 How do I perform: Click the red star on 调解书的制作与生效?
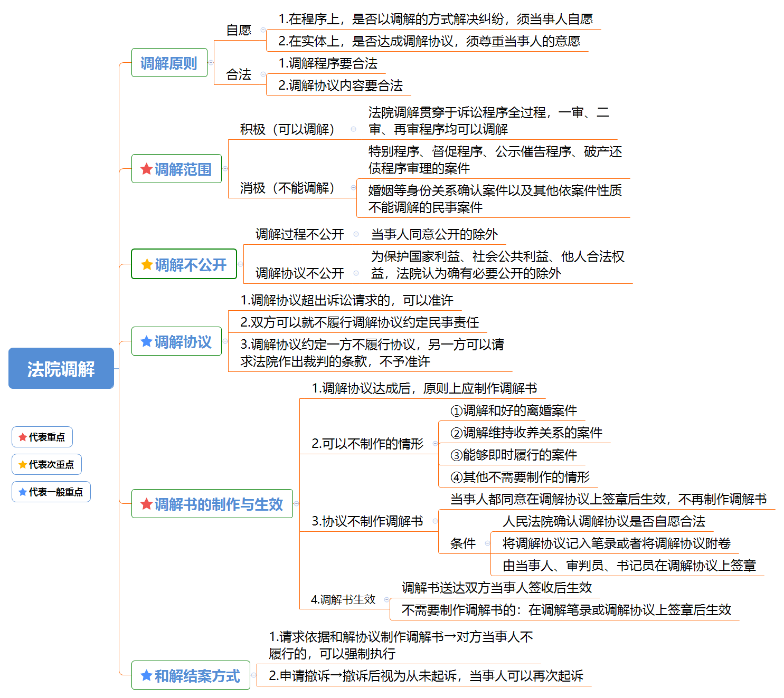(146, 504)
